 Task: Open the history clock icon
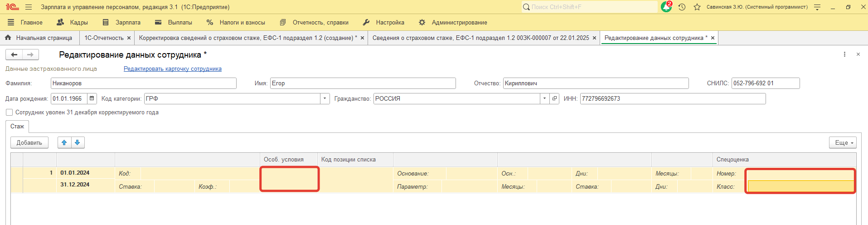click(682, 7)
